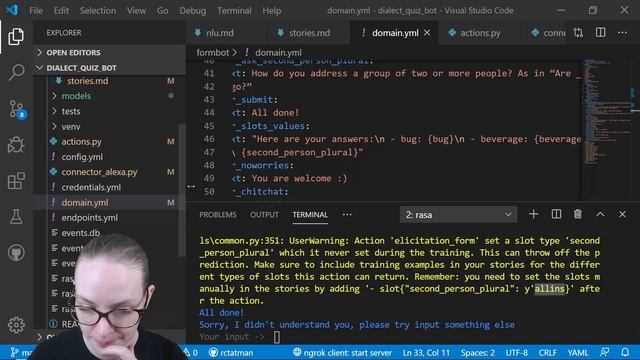Click Ln 33, Col 11 cursor position
Viewport: 640px width, 360px height.
coord(426,353)
